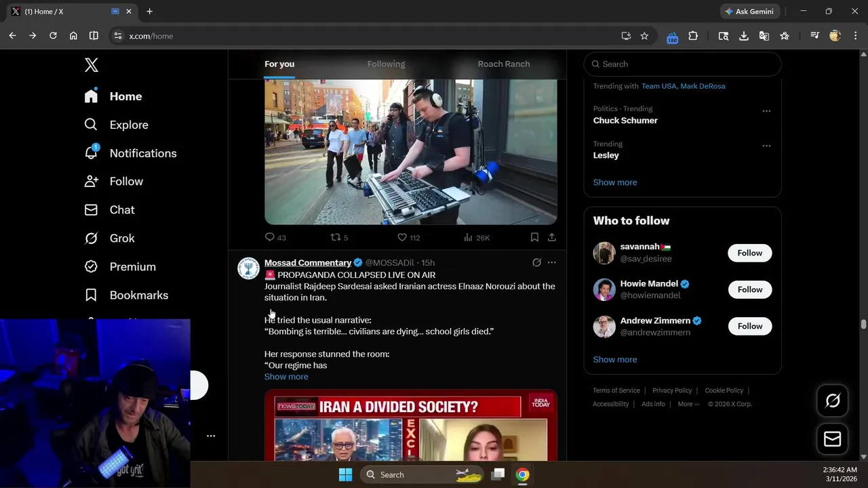The image size is (868, 488).
Task: Switch to the Following tab
Action: pos(386,64)
